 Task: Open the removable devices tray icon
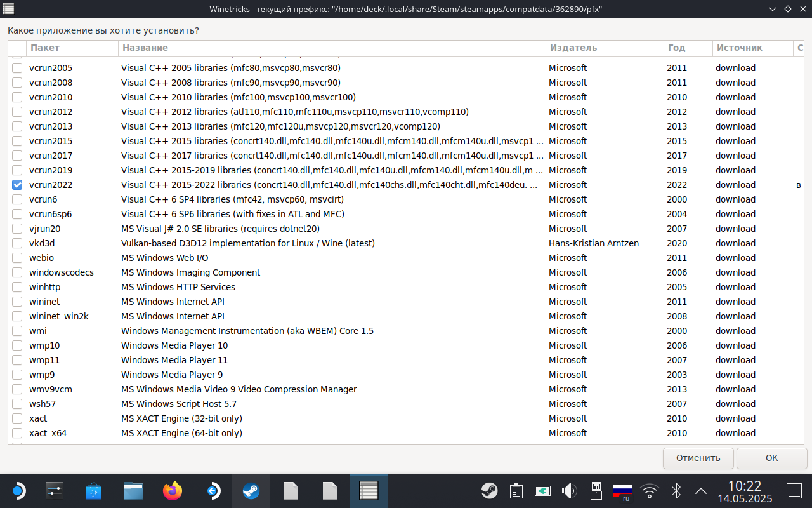tap(596, 490)
